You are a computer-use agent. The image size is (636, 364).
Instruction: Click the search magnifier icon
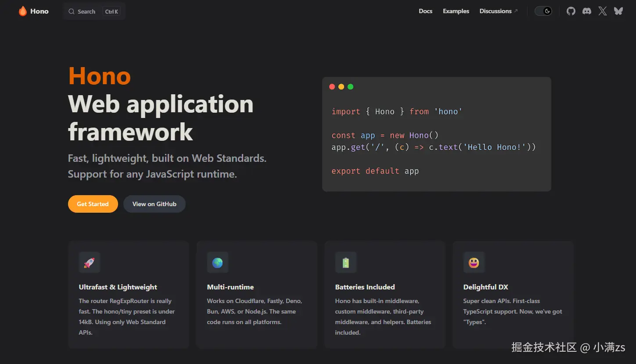72,11
